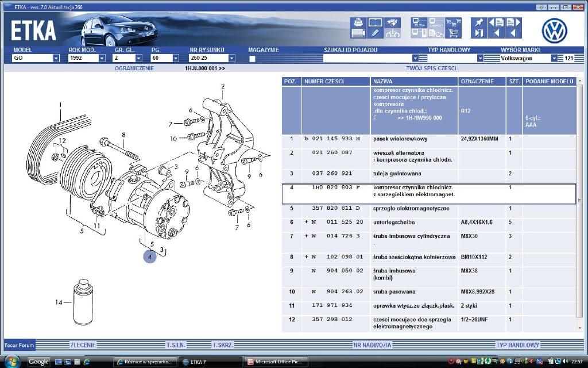The width and height of the screenshot is (588, 368).
Task: Click the TWÓJ SPIS CZESCI heading
Action: pos(431,68)
